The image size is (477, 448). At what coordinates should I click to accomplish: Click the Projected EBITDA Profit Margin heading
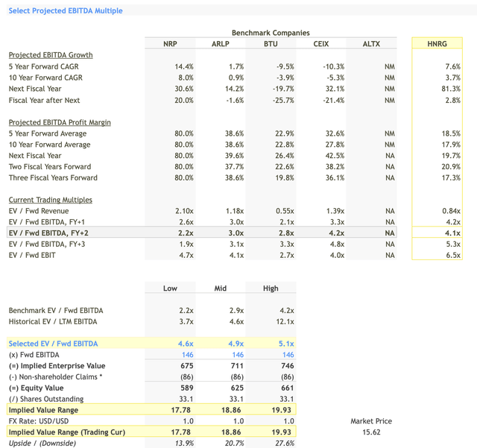60,122
